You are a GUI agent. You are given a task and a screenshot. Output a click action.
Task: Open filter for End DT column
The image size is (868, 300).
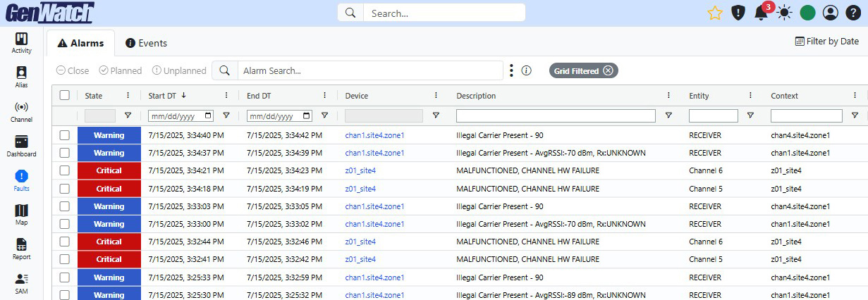click(x=324, y=115)
